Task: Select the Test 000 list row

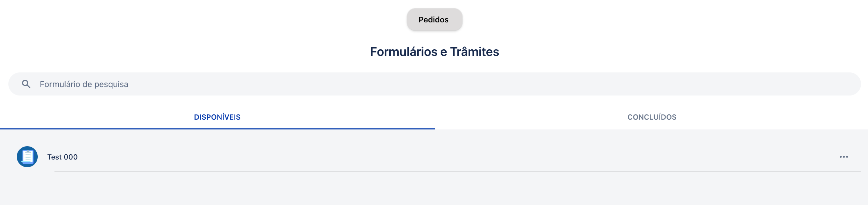Action: (x=434, y=157)
